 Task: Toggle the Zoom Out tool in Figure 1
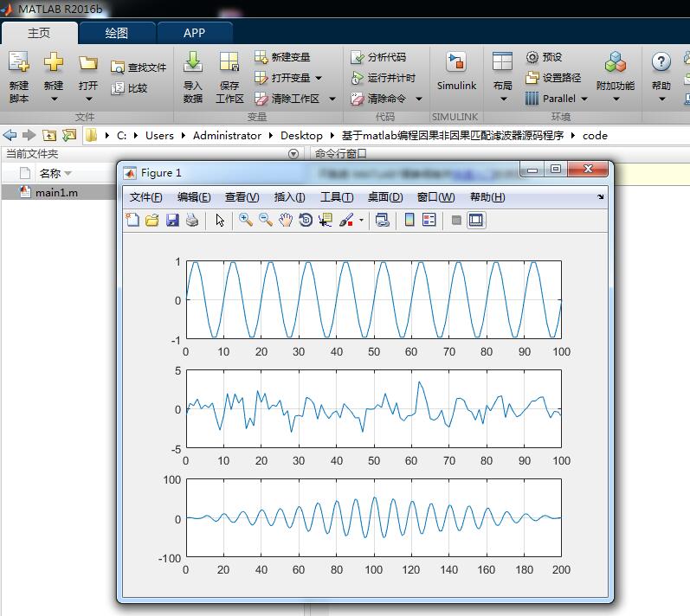click(266, 220)
